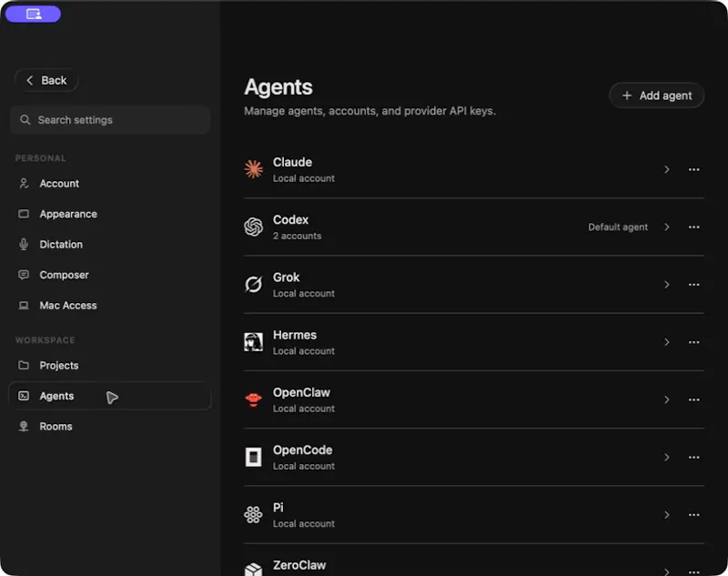Image resolution: width=728 pixels, height=576 pixels.
Task: Open more options for Claude
Action: 694,169
